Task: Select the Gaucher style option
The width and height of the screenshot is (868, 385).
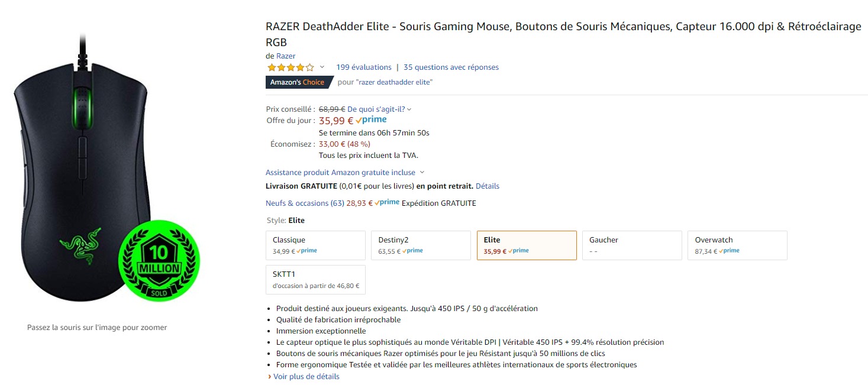Action: (x=632, y=245)
